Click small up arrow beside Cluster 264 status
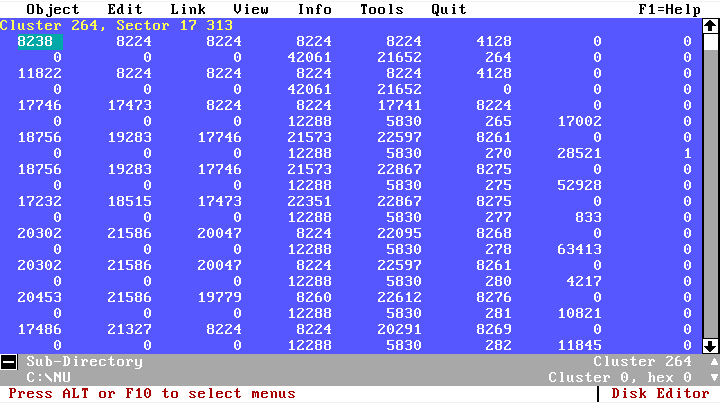This screenshot has width=720, height=403. 714,362
